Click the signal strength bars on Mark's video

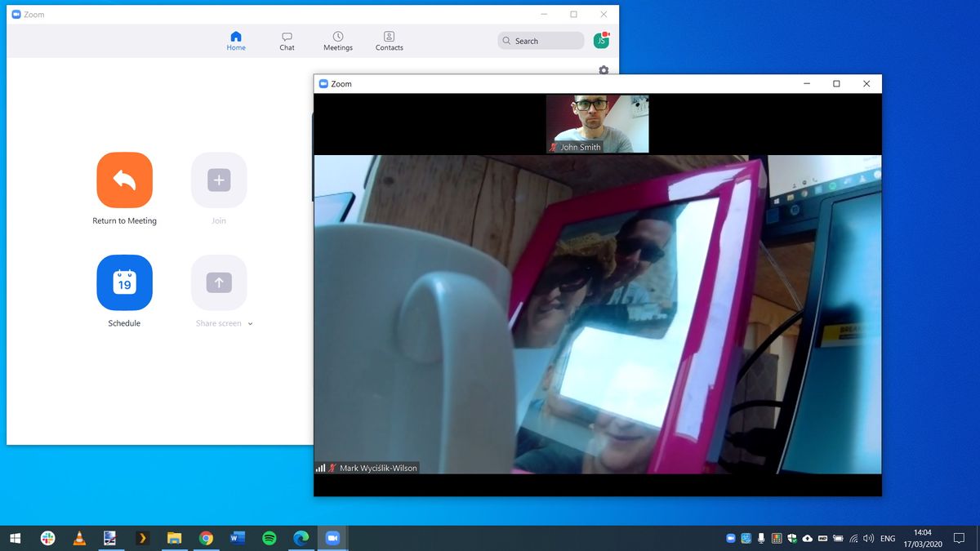click(320, 468)
